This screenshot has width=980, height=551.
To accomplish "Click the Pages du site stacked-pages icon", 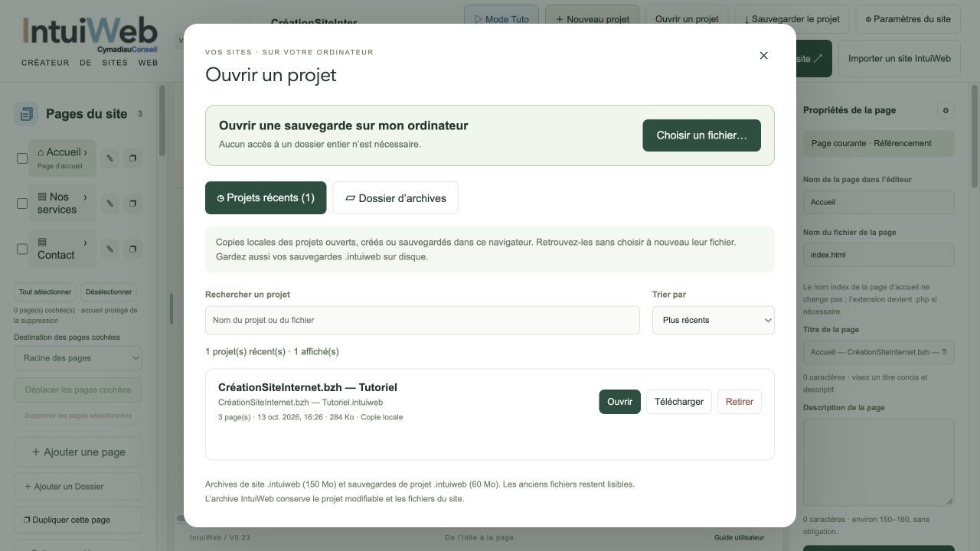I will (26, 114).
